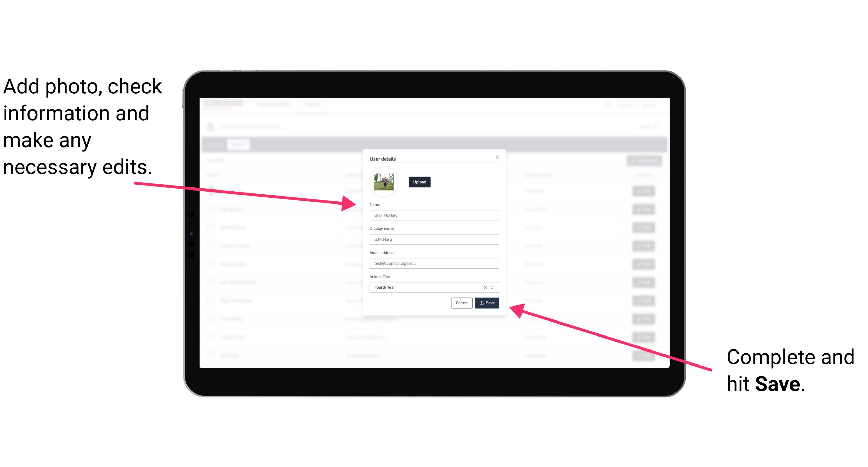Click the stepper arrows in School Year field

pos(493,287)
